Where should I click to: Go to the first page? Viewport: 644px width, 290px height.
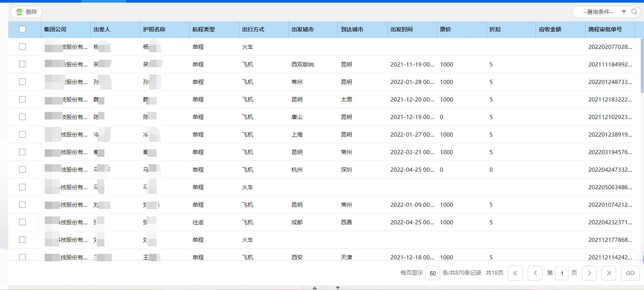pyautogui.click(x=515, y=273)
